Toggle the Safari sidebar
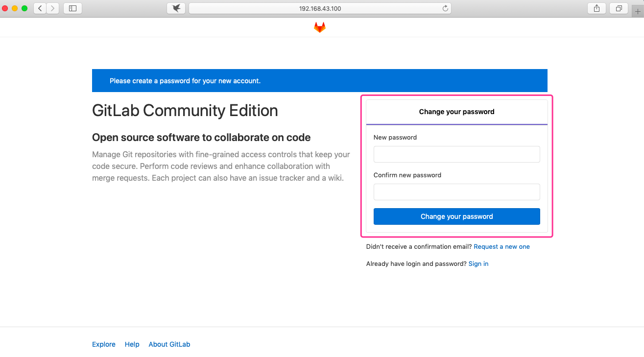The height and width of the screenshot is (357, 644). click(72, 8)
